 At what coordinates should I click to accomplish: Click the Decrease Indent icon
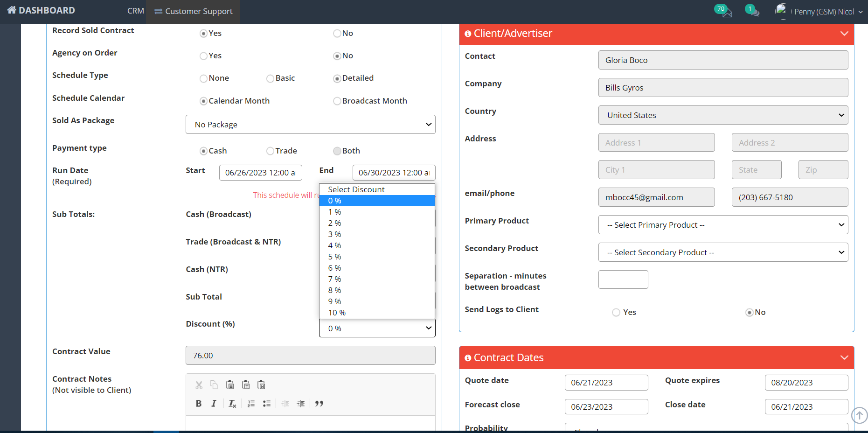pyautogui.click(x=285, y=404)
